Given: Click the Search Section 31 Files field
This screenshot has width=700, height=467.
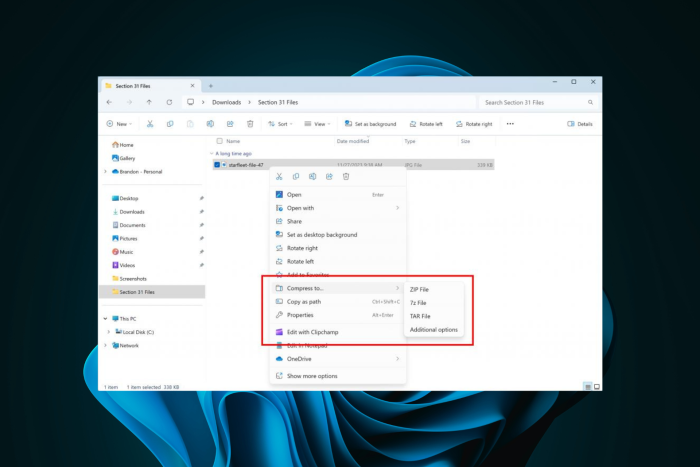Looking at the screenshot, I should [x=535, y=102].
